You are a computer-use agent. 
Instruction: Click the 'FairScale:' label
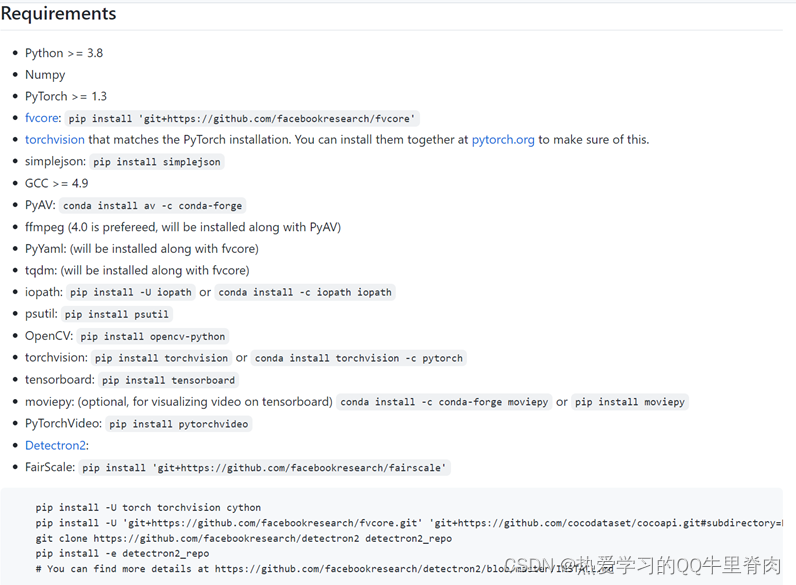pos(50,467)
